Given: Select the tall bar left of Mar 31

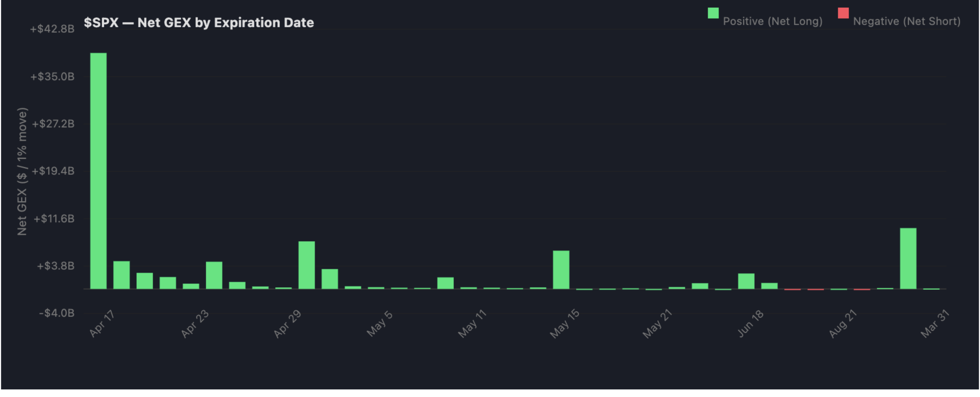Looking at the screenshot, I should (x=908, y=259).
